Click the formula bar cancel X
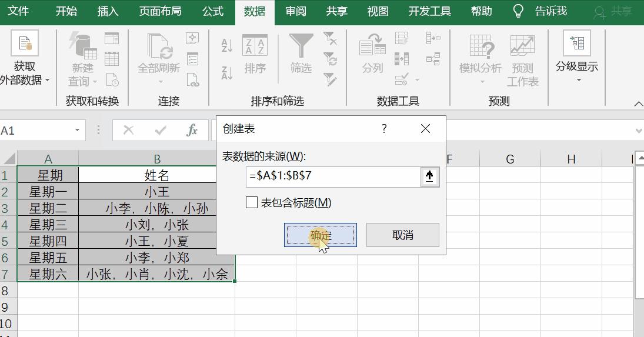644x337 pixels. [x=128, y=131]
